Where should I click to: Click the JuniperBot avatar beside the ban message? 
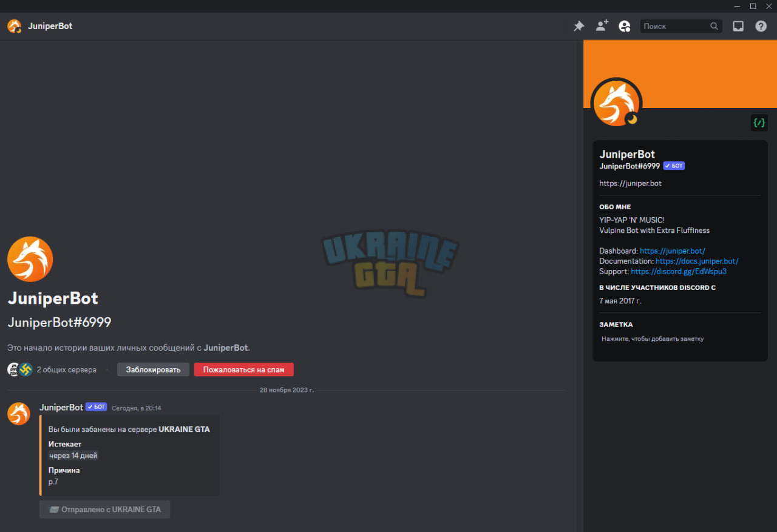(19, 414)
